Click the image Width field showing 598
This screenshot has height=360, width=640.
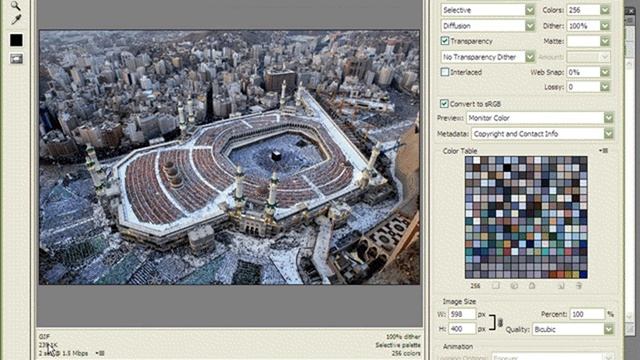[462, 314]
